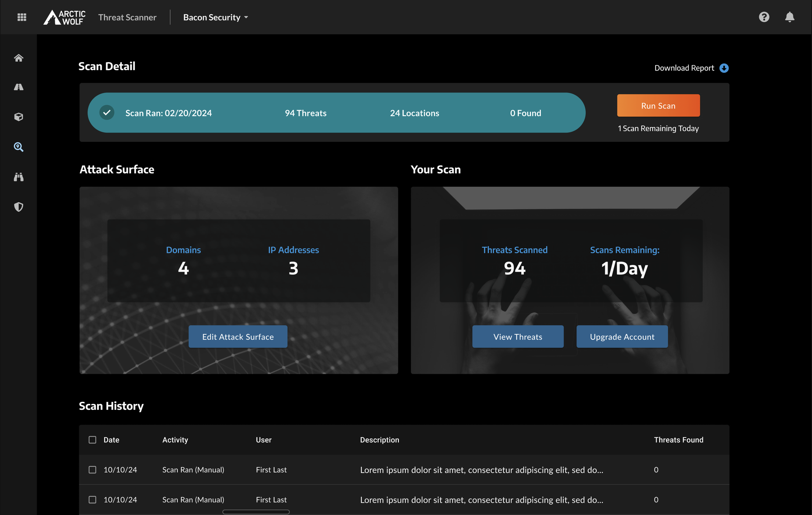Click the blue download report arrow icon
812x515 pixels.
click(724, 68)
